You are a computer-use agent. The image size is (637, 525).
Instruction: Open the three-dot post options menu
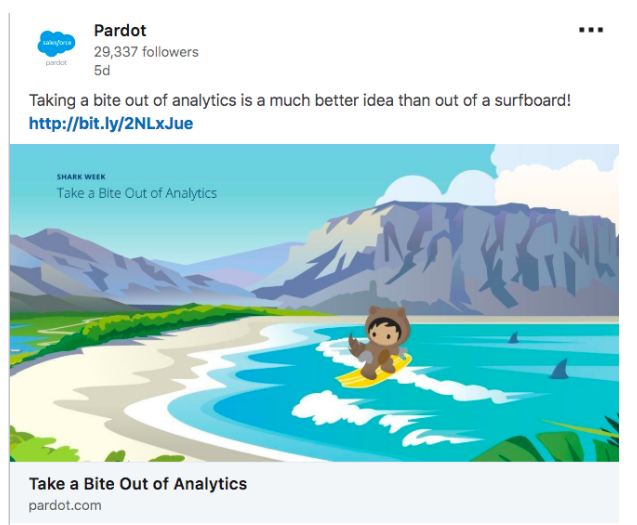click(x=591, y=30)
